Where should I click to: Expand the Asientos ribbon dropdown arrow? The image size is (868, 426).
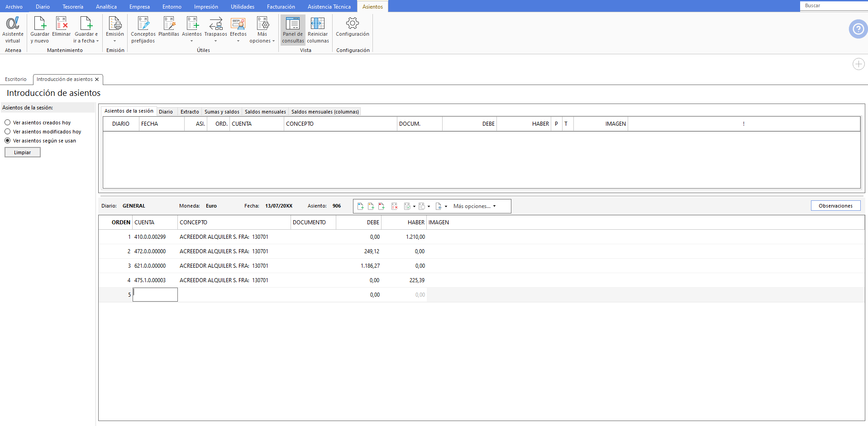192,41
